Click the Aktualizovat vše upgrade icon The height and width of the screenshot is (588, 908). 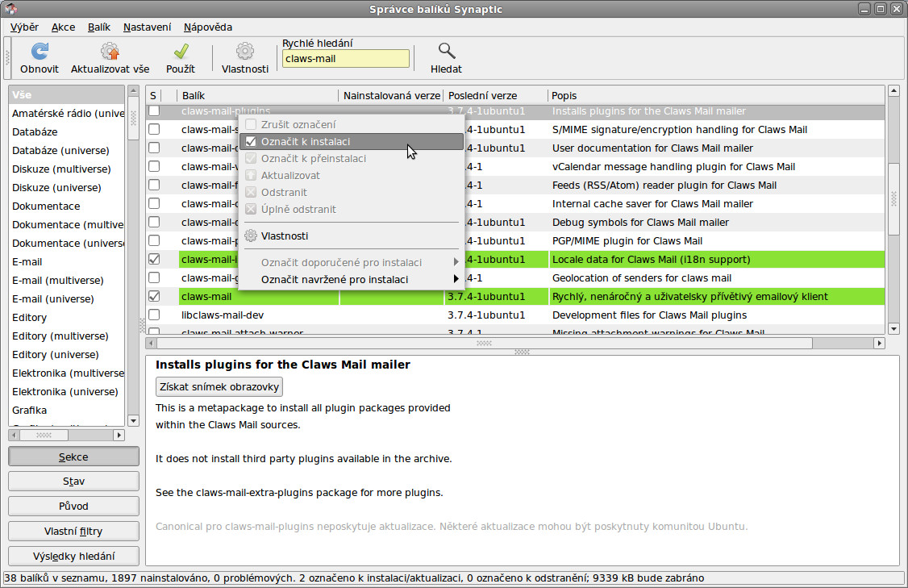110,52
